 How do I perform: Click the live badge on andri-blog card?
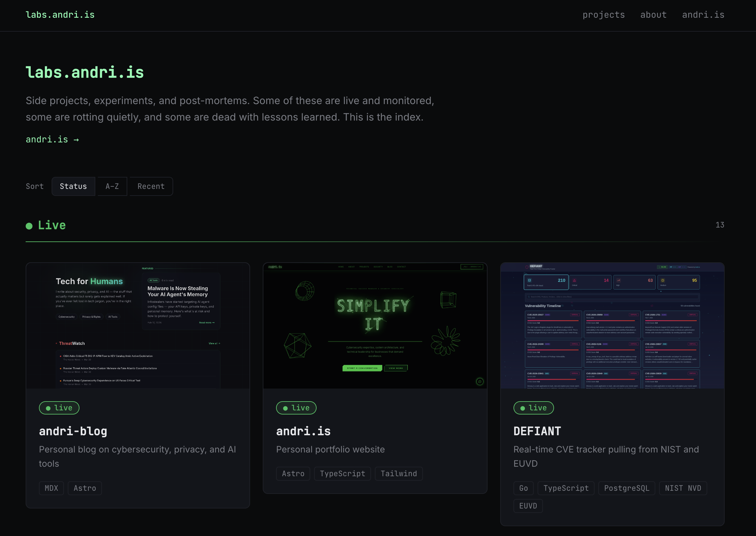pos(59,408)
